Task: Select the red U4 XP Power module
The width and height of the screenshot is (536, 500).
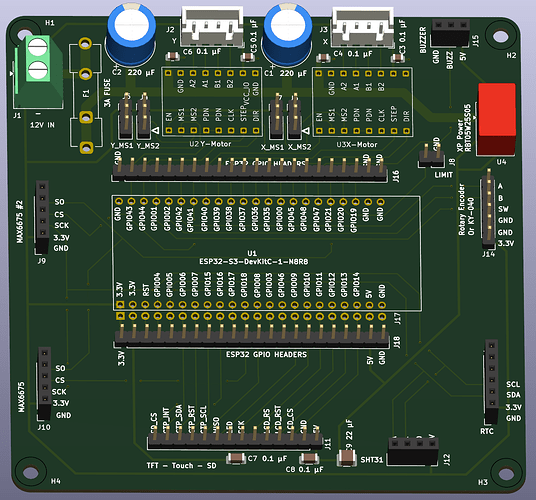Action: pos(496,119)
